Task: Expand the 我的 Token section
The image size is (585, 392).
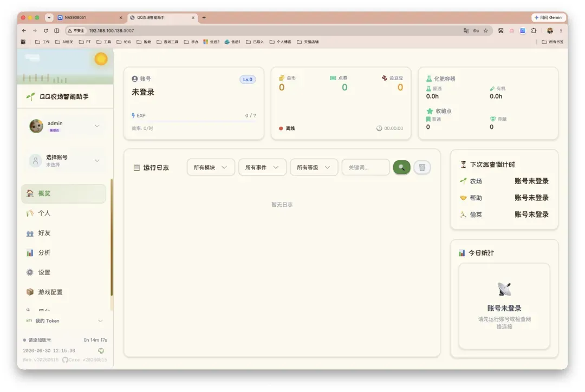Action: [x=64, y=321]
